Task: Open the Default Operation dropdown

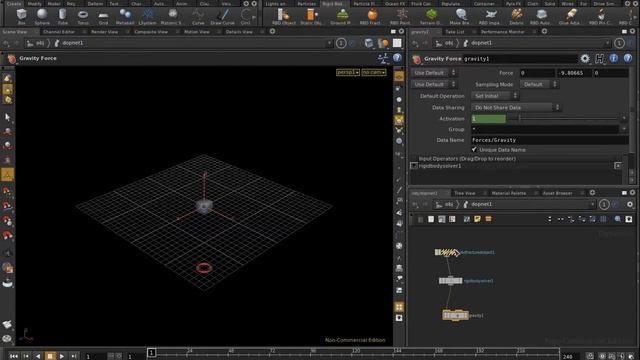Action: tap(495, 96)
